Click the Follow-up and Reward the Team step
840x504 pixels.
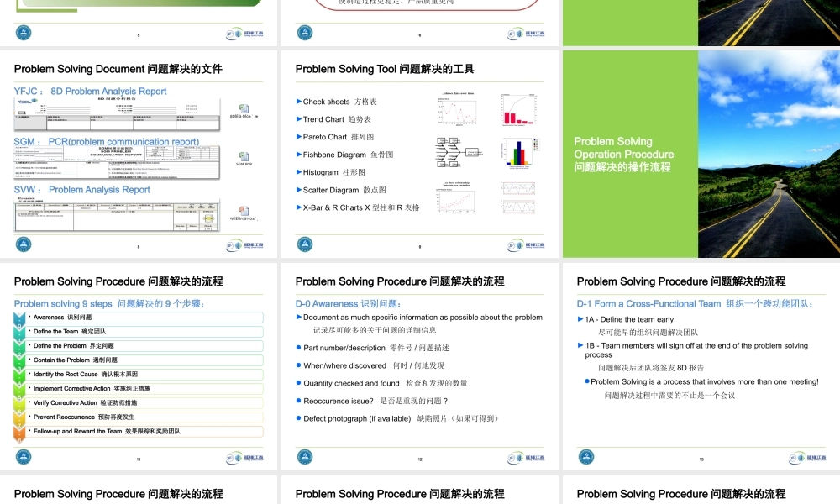pyautogui.click(x=147, y=431)
